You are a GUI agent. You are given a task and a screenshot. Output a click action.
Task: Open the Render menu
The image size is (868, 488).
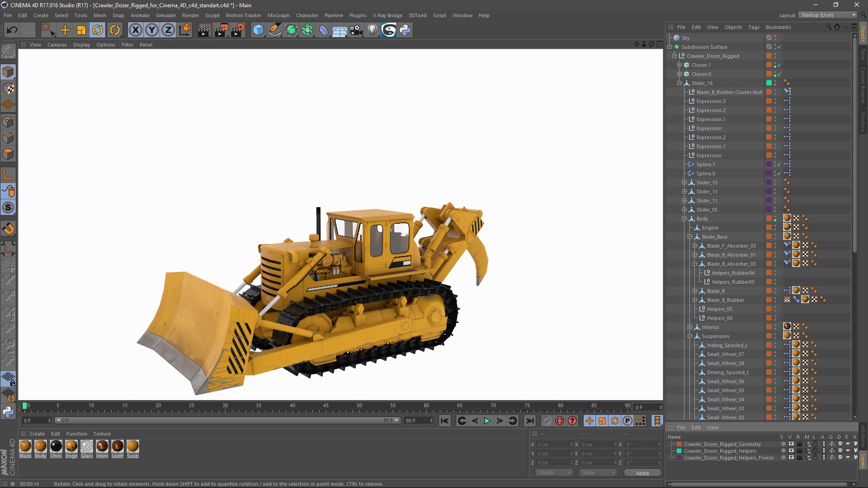point(190,15)
